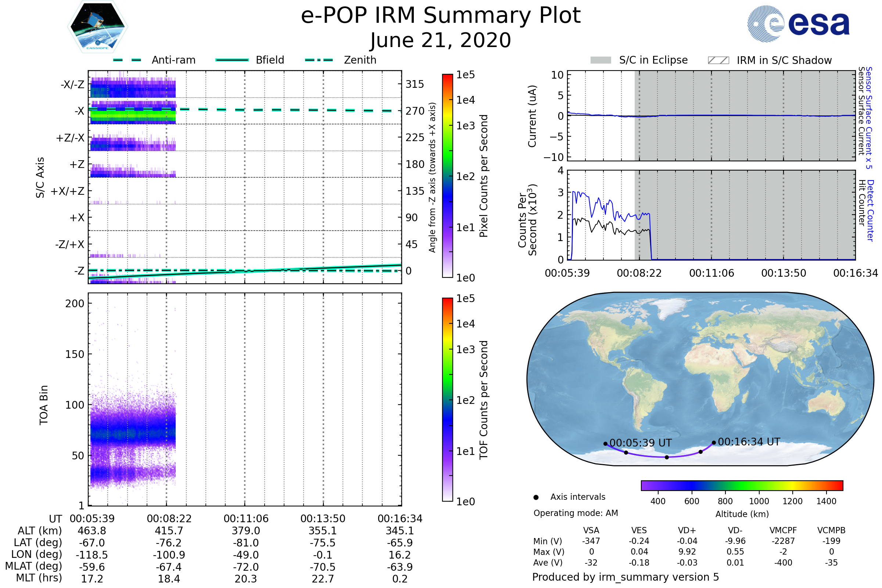Click the Bfield solid legend line

click(x=232, y=60)
